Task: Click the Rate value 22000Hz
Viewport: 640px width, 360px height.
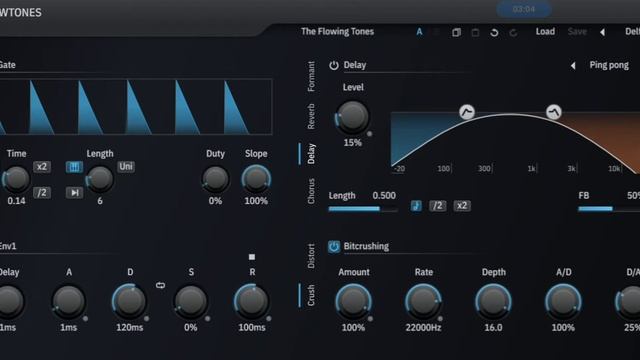Action: tap(423, 328)
